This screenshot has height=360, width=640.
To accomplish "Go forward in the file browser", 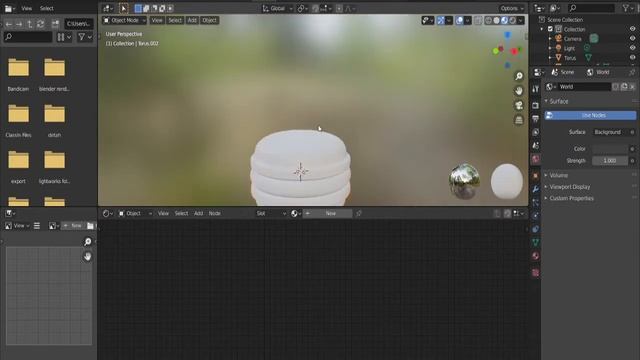I will click(x=19, y=24).
